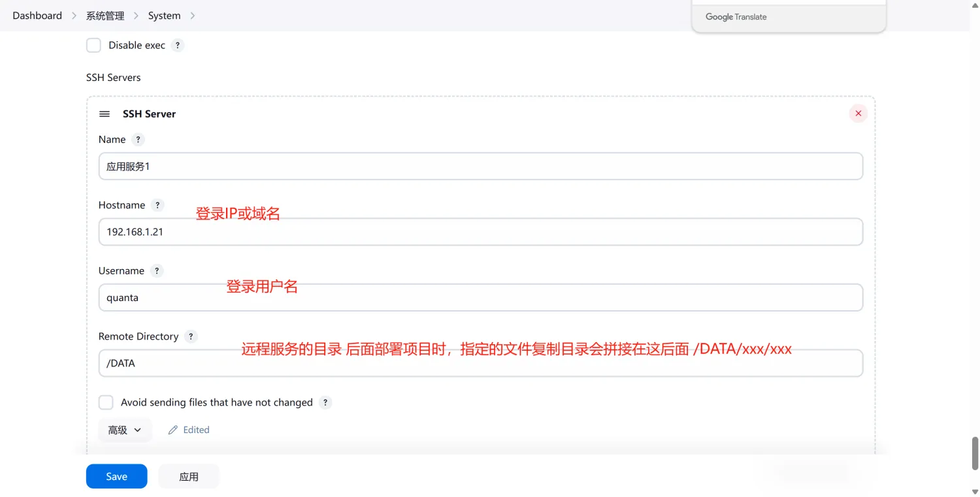Expand the 高级 dropdown
The image size is (980, 497).
click(124, 430)
